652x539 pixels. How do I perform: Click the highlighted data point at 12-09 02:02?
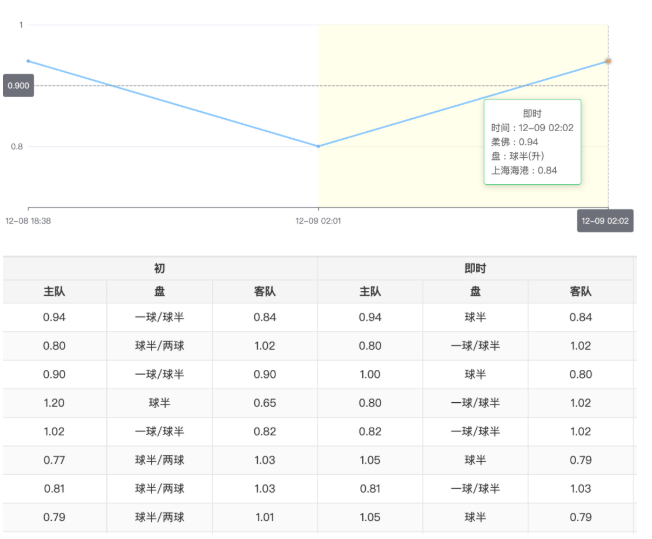click(x=608, y=61)
